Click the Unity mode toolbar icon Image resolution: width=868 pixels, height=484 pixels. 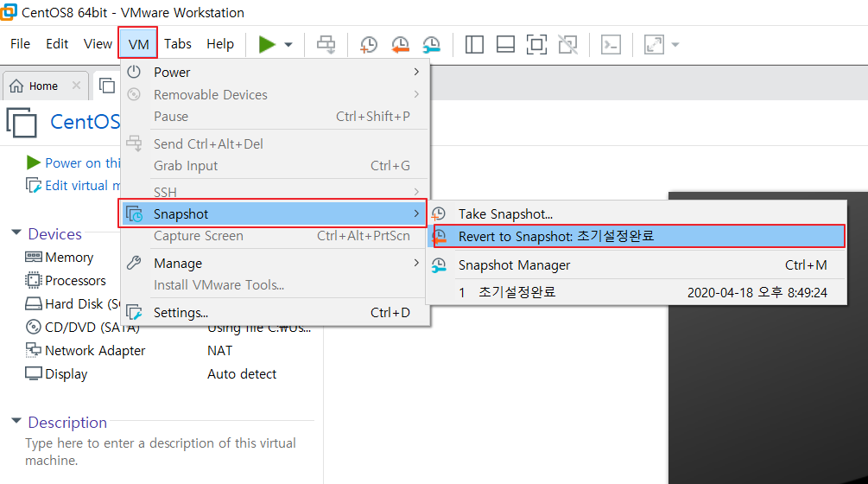(x=568, y=44)
